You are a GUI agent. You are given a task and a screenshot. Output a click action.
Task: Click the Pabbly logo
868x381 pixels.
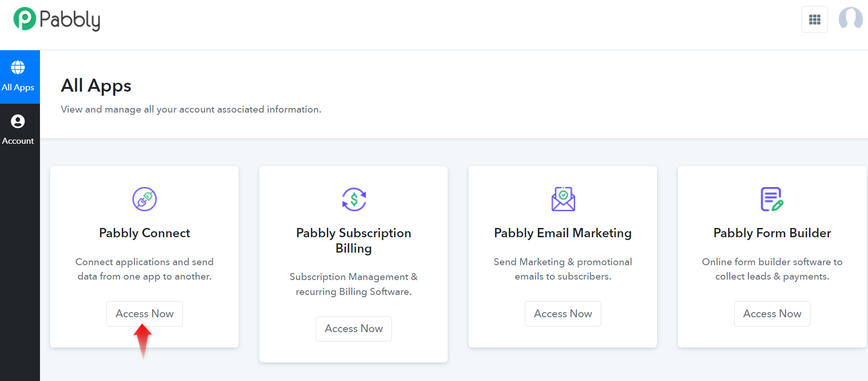coord(57,20)
